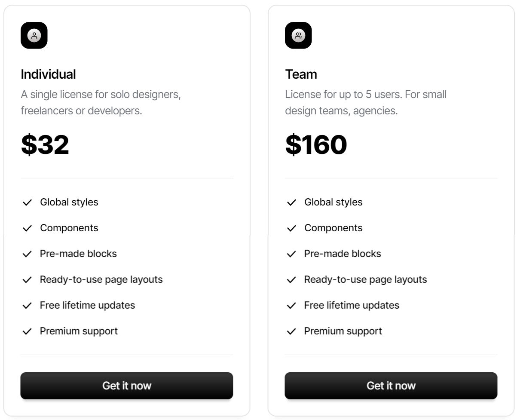The image size is (517, 420).
Task: Click the Free lifetime updates item on Team card
Action: click(352, 305)
